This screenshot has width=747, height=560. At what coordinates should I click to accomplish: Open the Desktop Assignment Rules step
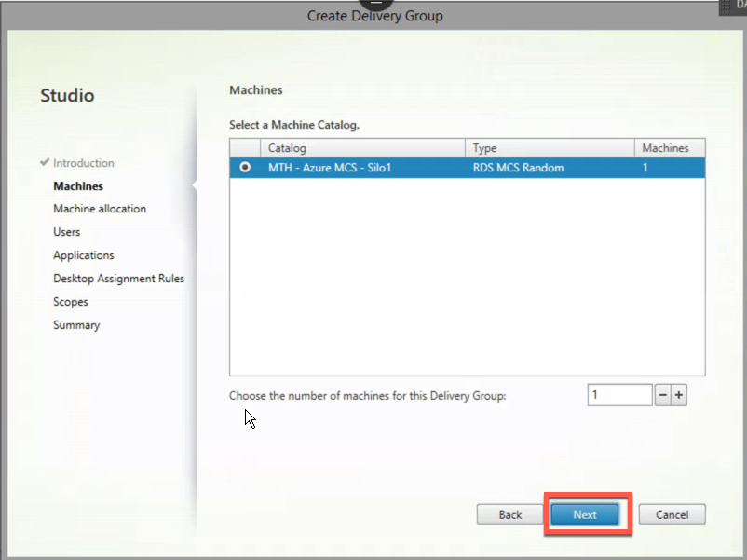[x=118, y=279]
